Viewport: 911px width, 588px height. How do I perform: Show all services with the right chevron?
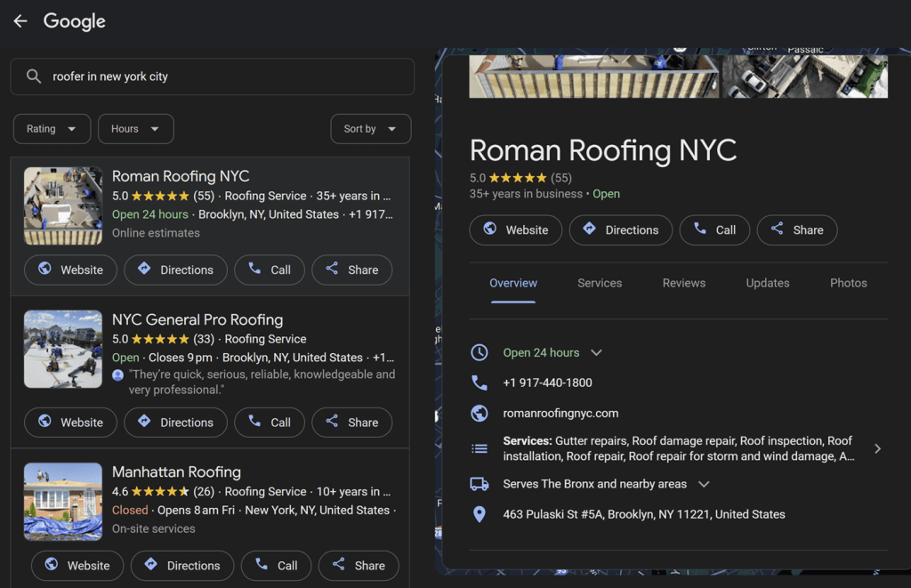[877, 448]
